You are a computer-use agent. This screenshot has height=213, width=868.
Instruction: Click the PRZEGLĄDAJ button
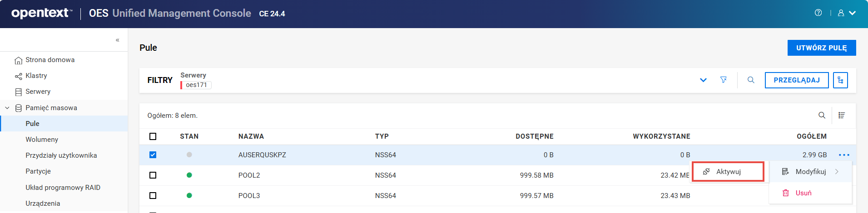(796, 80)
